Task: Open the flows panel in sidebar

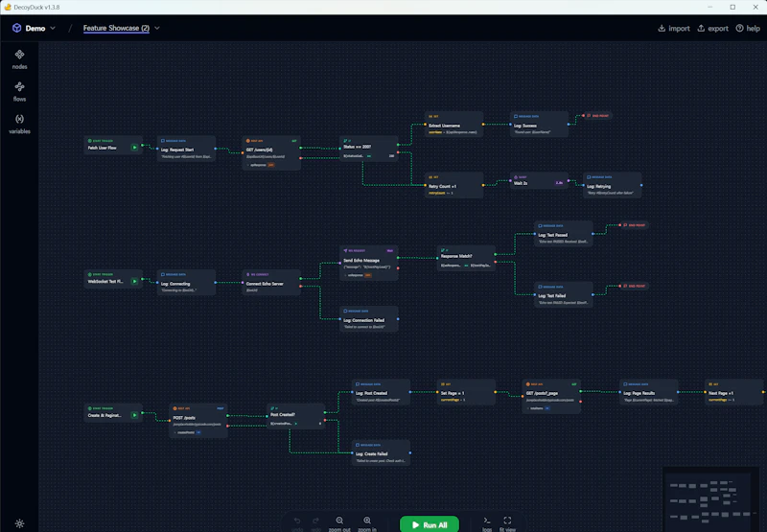Action: 19,91
